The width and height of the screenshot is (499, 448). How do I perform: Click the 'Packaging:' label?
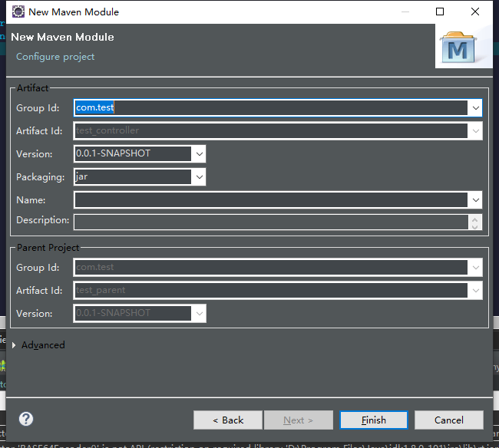coord(41,176)
